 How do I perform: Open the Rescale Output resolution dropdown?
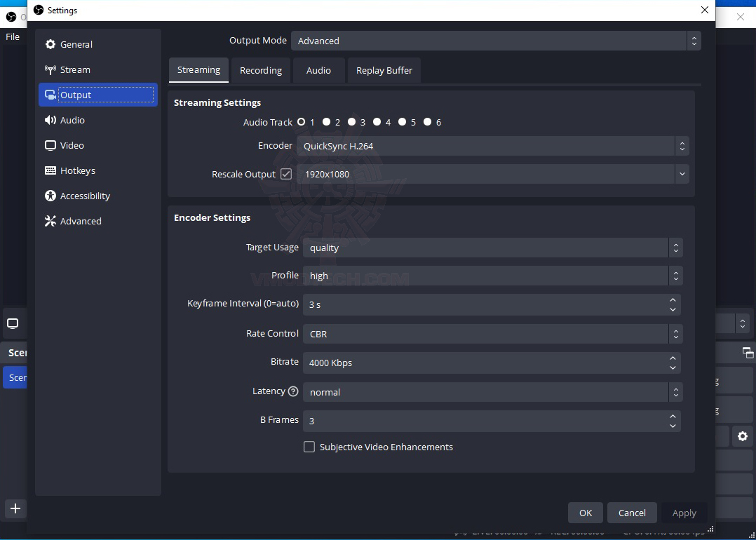(493, 174)
